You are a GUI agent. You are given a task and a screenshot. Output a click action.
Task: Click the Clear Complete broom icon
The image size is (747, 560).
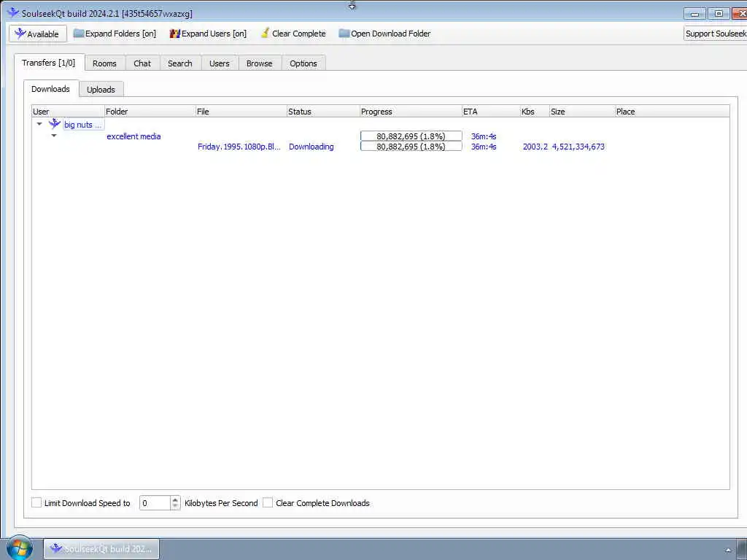(x=266, y=34)
